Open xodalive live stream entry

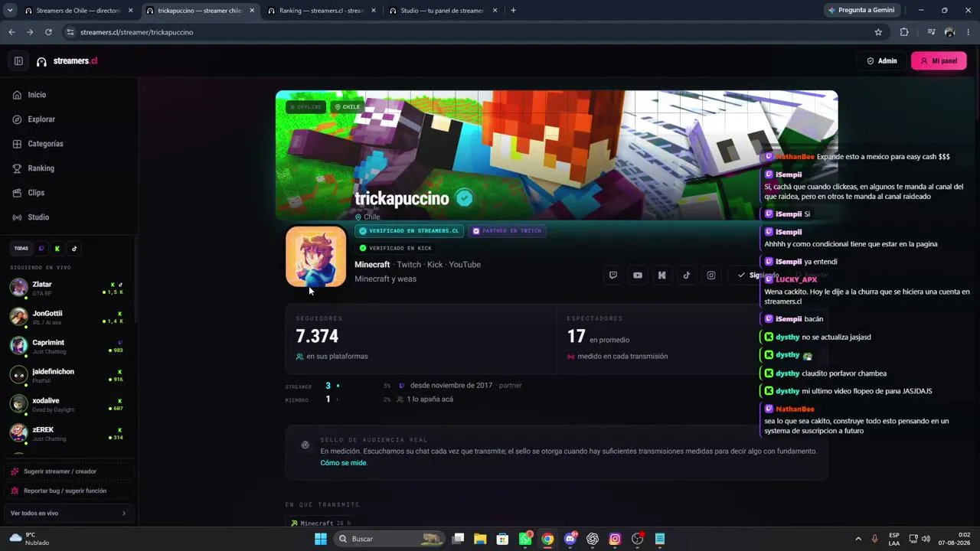point(67,404)
